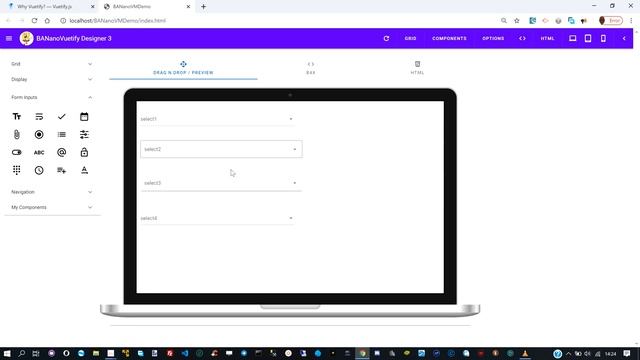Open the select3 dropdown

221,183
